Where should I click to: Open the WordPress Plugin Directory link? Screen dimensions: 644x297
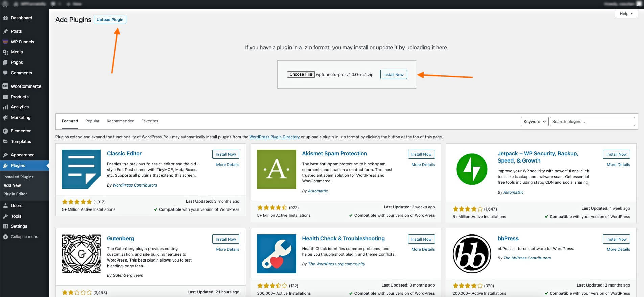pos(274,137)
